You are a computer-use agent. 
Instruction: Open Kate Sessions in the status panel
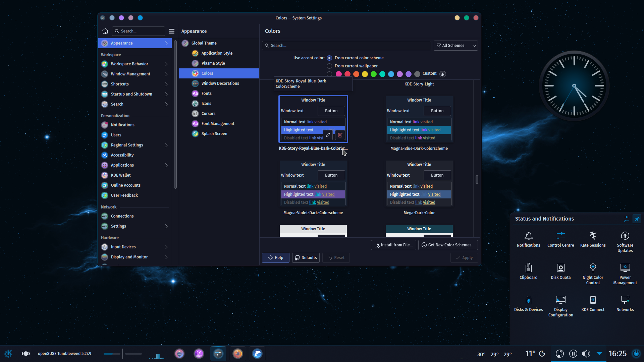click(593, 239)
